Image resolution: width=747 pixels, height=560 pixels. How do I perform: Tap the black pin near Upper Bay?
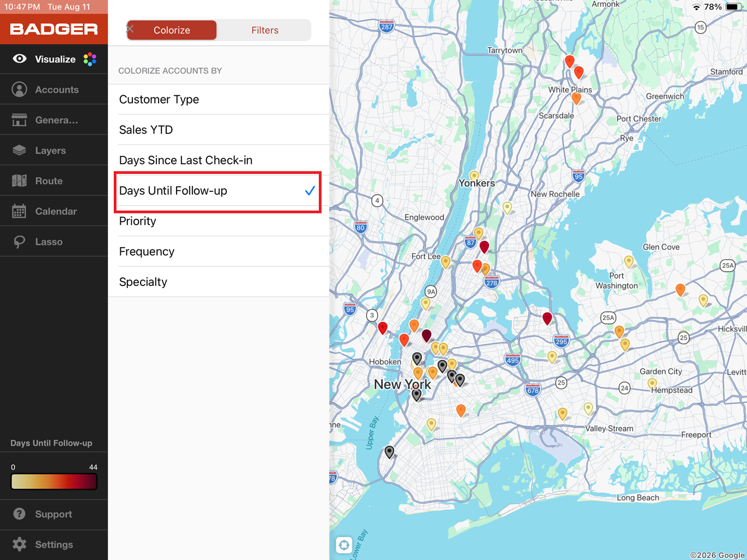389,452
